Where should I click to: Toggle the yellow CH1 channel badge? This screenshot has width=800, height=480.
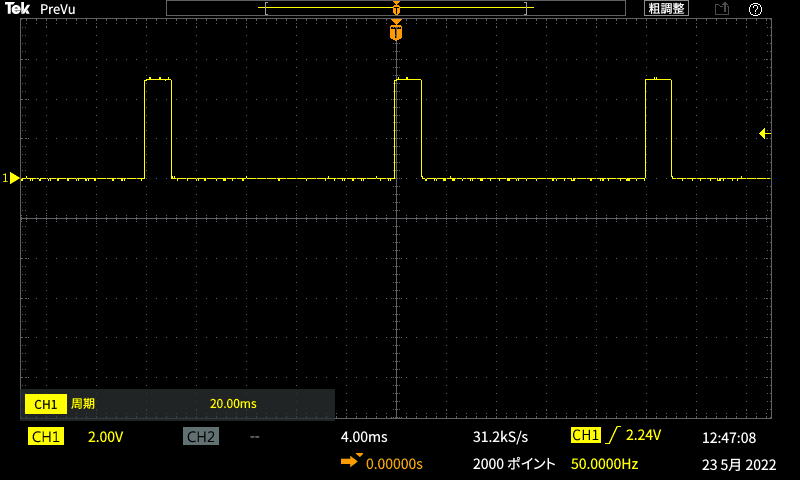tap(46, 437)
